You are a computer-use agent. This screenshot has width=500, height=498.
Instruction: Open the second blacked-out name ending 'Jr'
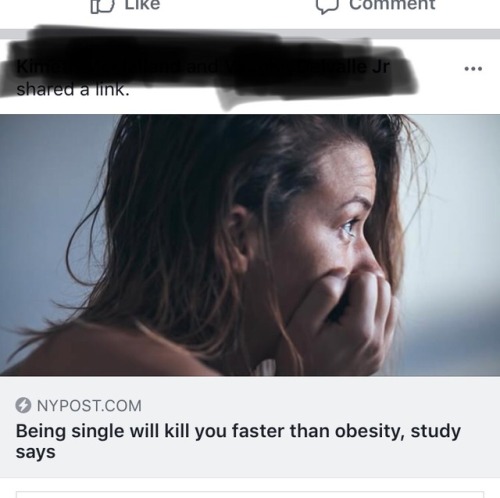pyautogui.click(x=307, y=67)
